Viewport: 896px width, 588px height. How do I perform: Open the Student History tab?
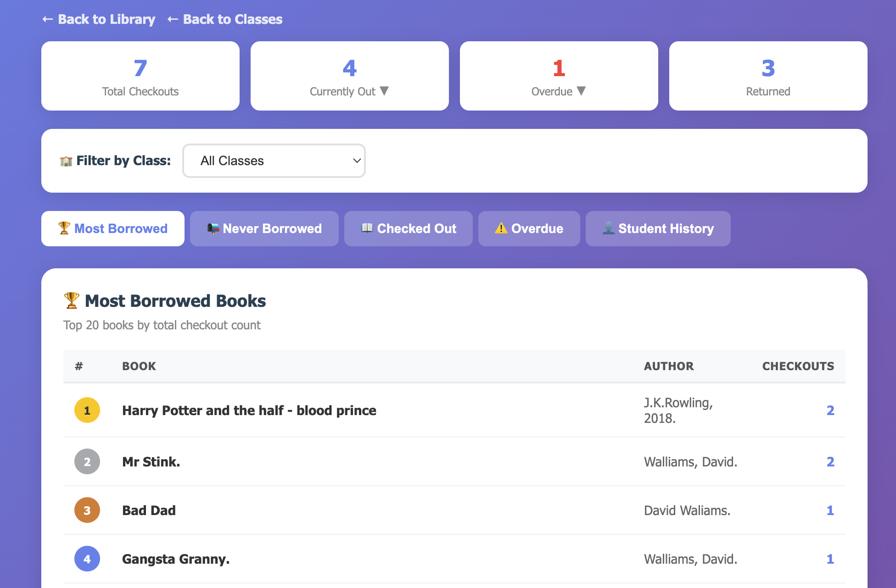point(658,228)
